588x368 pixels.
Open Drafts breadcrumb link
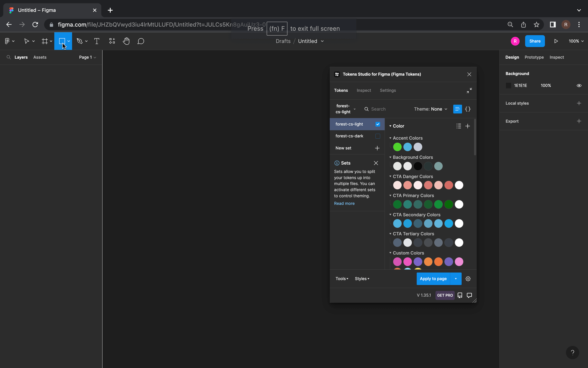[x=283, y=41]
